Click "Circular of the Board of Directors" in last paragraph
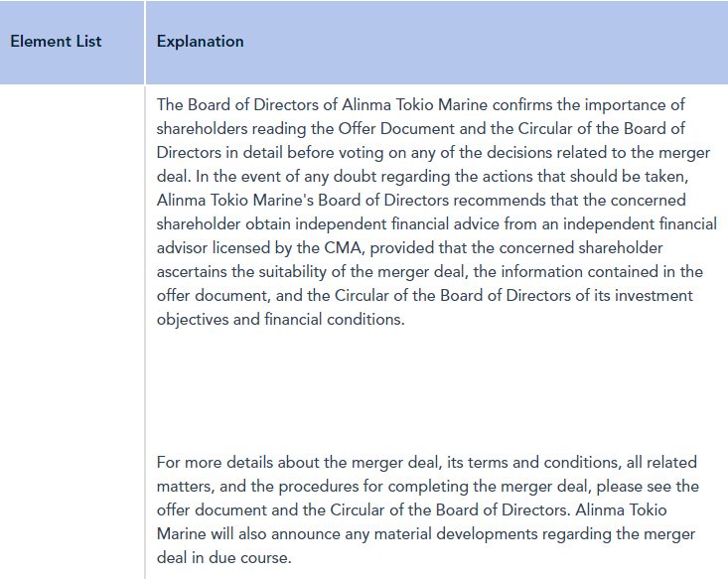The width and height of the screenshot is (728, 579). point(449,509)
